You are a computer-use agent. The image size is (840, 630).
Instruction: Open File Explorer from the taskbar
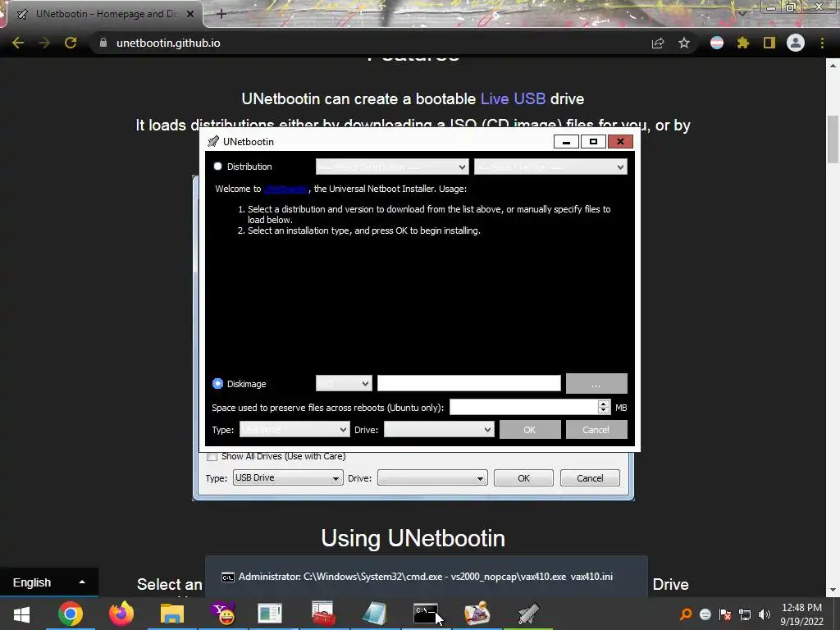point(172,614)
